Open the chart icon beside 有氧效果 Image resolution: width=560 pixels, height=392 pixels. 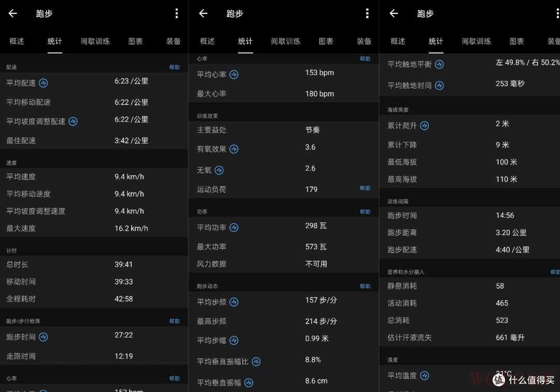pos(234,149)
